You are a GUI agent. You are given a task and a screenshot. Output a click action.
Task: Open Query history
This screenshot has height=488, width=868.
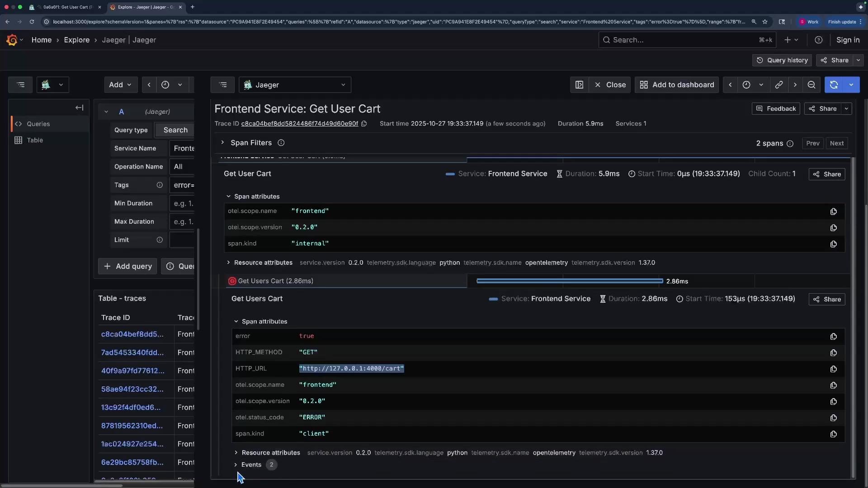[782, 60]
